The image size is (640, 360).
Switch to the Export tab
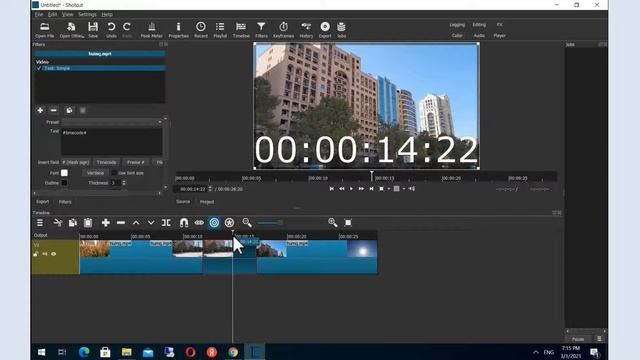[42, 202]
